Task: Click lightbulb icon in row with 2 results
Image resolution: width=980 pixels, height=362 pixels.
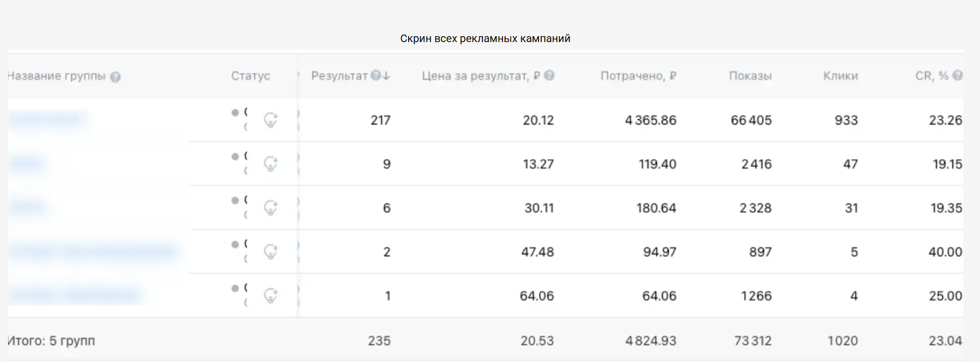Action: (x=271, y=251)
